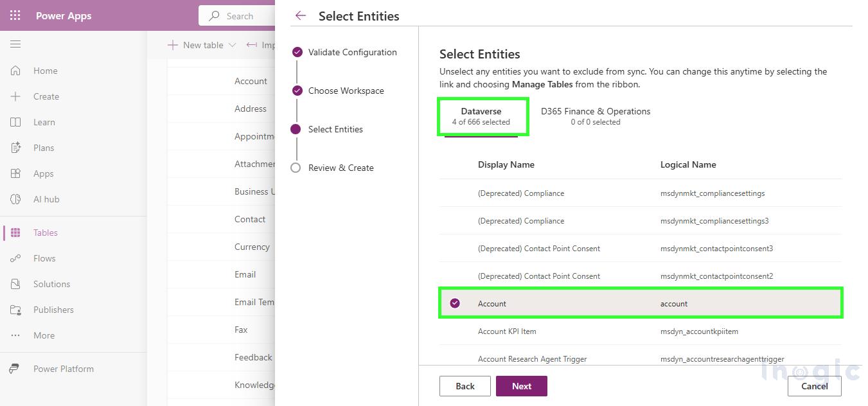
Task: Click the Publishers icon in sidebar
Action: (x=15, y=310)
